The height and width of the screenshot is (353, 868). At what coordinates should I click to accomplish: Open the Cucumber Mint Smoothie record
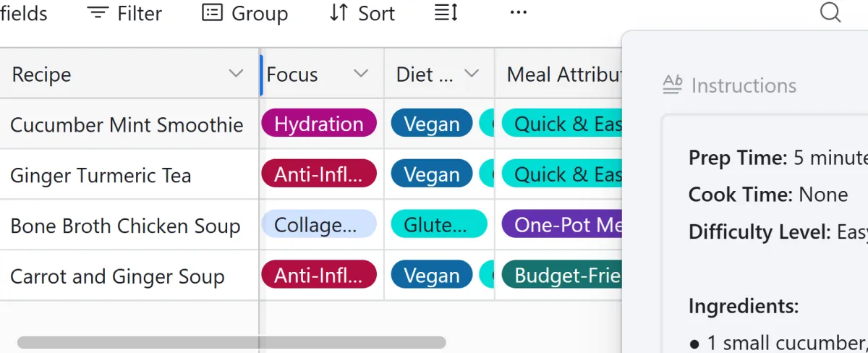[x=127, y=124]
